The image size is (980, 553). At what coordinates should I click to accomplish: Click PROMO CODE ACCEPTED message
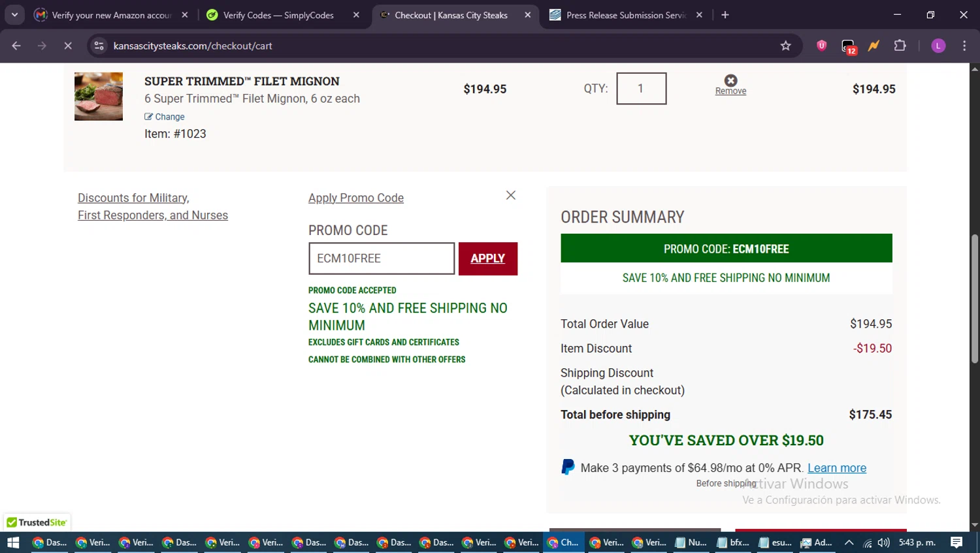pyautogui.click(x=352, y=291)
